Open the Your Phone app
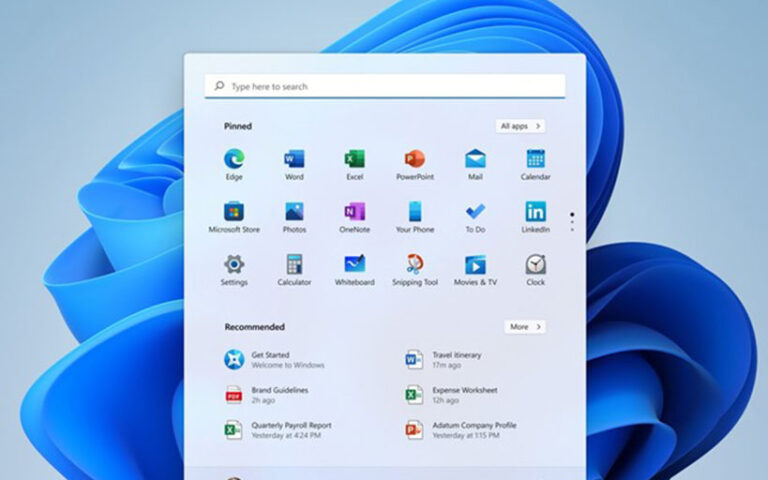The image size is (768, 480). click(x=415, y=212)
